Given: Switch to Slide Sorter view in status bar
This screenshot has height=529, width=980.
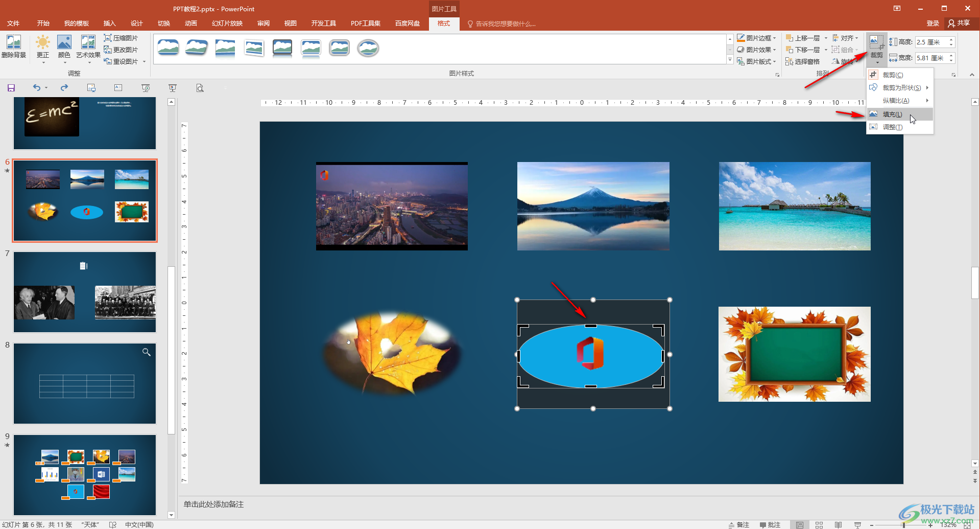Looking at the screenshot, I should [x=819, y=525].
